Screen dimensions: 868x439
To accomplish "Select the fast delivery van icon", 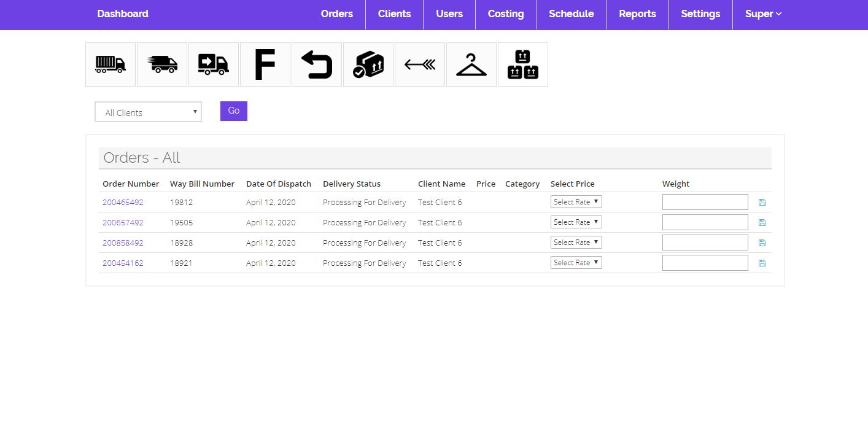I will point(162,64).
